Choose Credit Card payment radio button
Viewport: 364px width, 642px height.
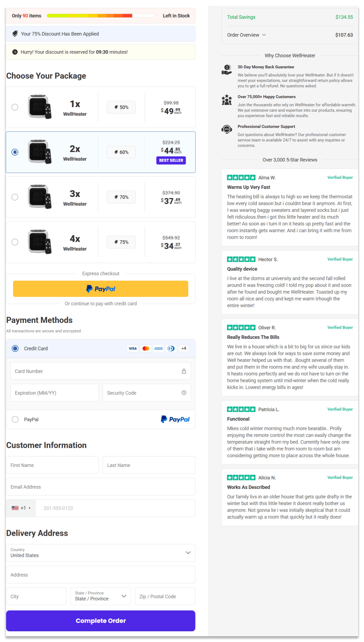15,348
